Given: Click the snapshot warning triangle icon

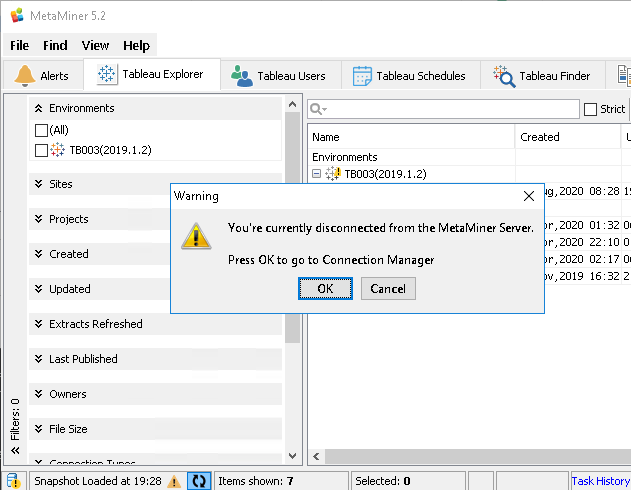Looking at the screenshot, I should (174, 481).
